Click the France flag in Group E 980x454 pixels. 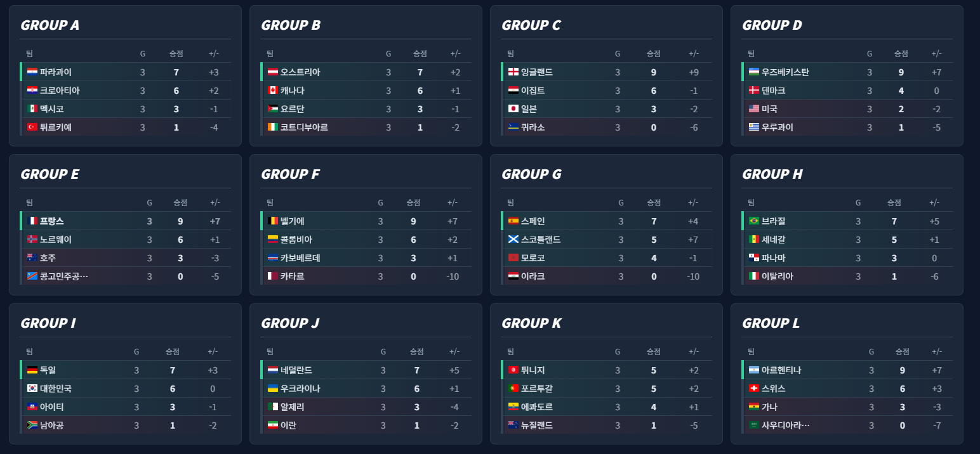[x=32, y=221]
